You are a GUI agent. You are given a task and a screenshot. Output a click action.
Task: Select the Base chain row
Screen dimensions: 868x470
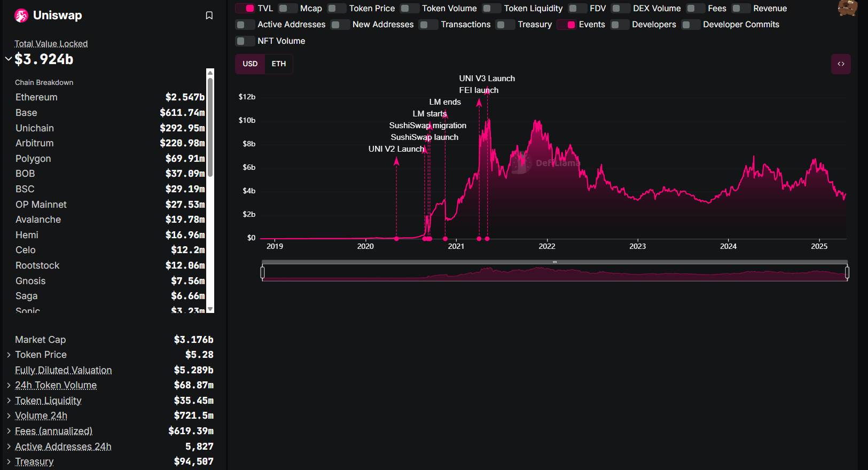pyautogui.click(x=110, y=113)
